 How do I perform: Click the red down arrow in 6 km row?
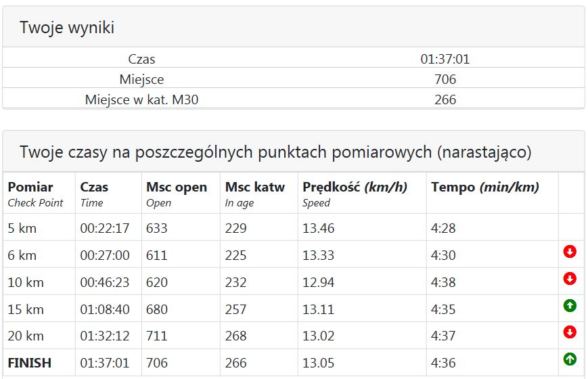tap(570, 252)
